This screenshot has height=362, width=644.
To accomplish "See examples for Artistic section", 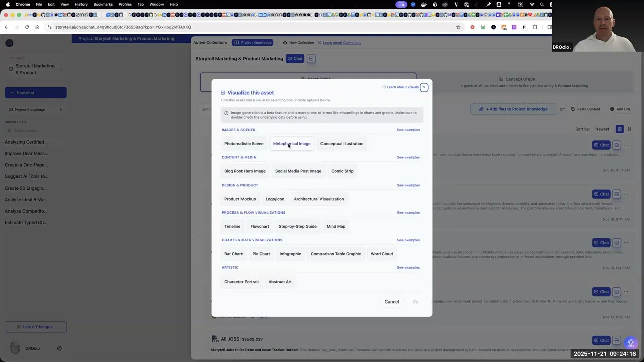I will 408,268.
